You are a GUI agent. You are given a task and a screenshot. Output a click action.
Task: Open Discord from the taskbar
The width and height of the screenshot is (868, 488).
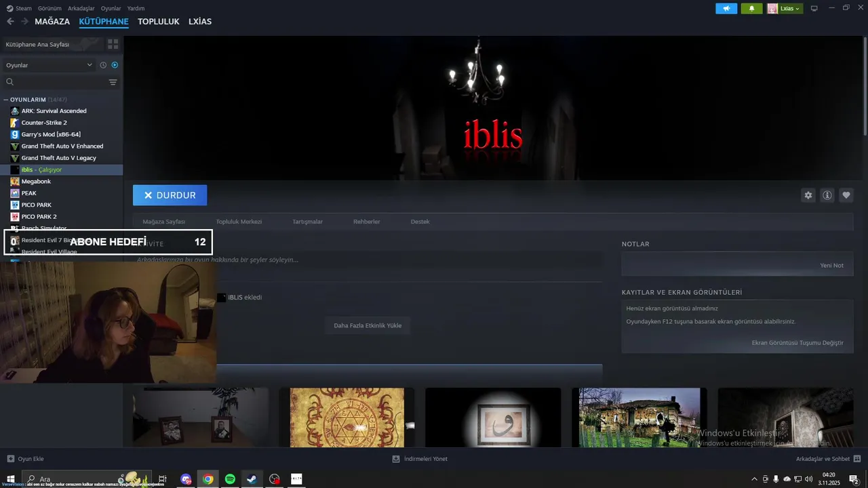[x=186, y=479]
